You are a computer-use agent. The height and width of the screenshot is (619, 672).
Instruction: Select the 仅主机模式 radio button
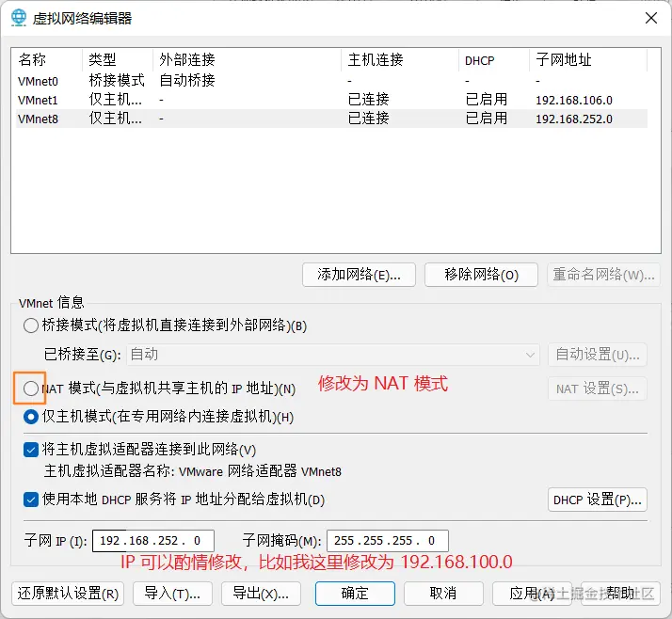point(31,417)
